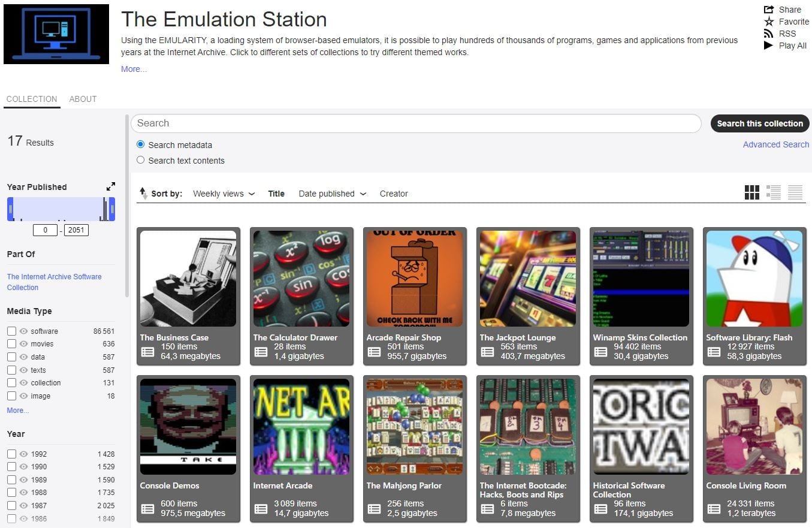
Task: Sort by Creator
Action: click(x=394, y=194)
